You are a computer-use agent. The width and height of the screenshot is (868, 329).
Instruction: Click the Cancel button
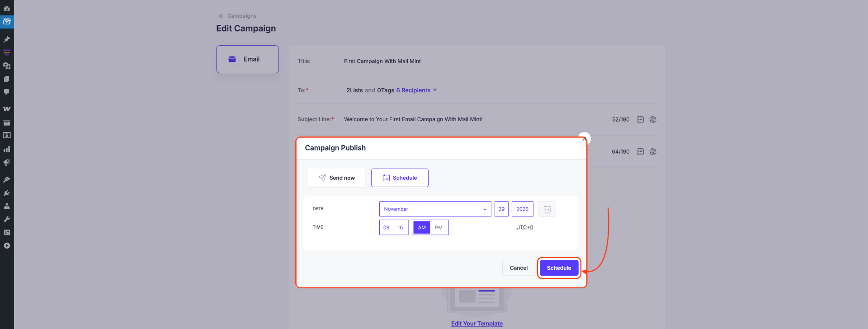pos(519,268)
